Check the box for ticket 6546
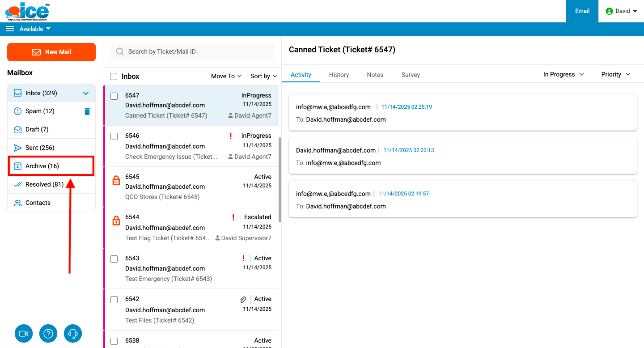Image resolution: width=644 pixels, height=348 pixels. [114, 136]
